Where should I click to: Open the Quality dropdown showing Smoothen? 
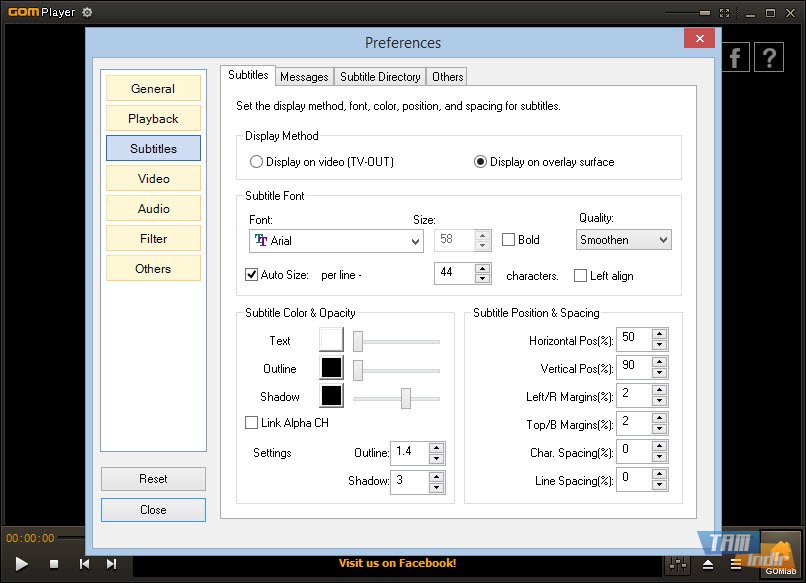coord(624,240)
